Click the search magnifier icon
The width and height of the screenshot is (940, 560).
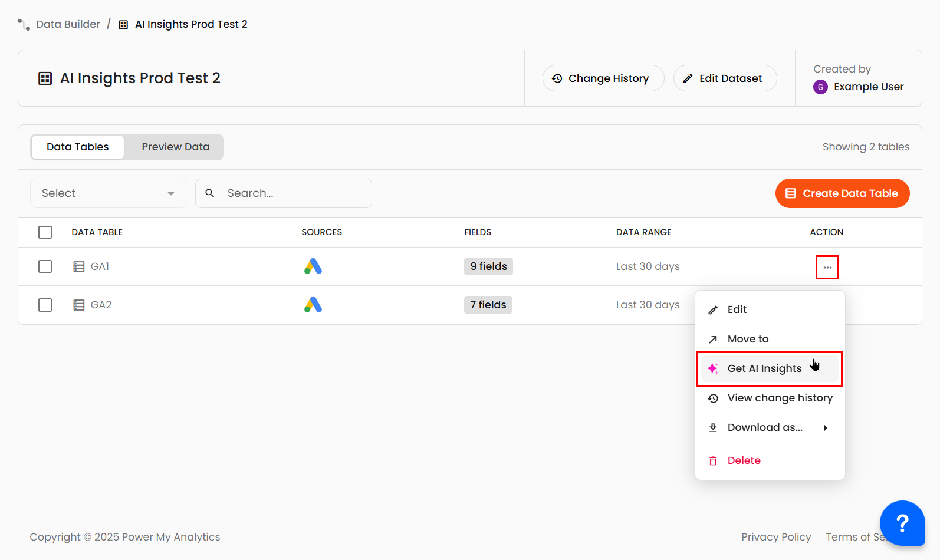[x=210, y=193]
